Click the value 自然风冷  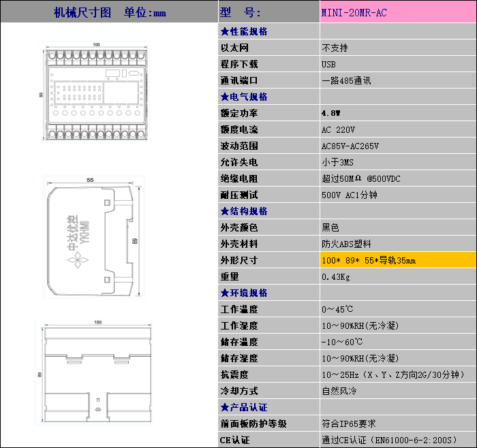point(339,391)
